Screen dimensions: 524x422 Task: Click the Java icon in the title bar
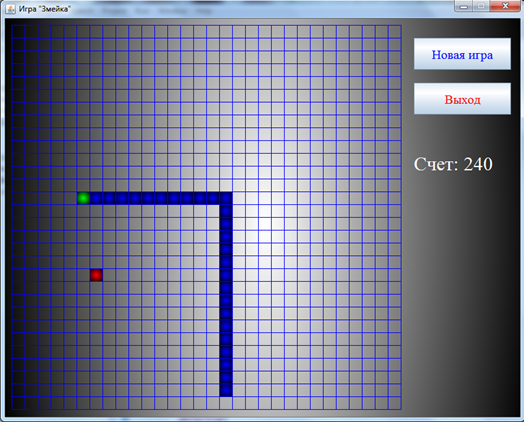pyautogui.click(x=10, y=9)
